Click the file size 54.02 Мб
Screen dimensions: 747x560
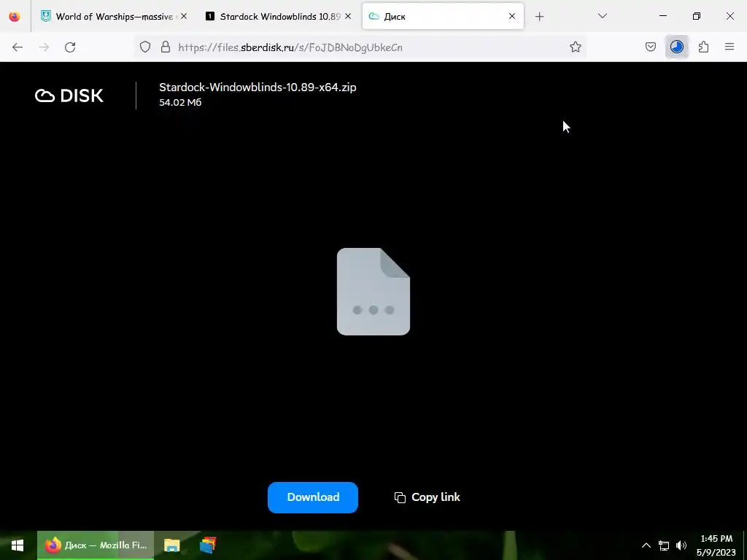[181, 102]
